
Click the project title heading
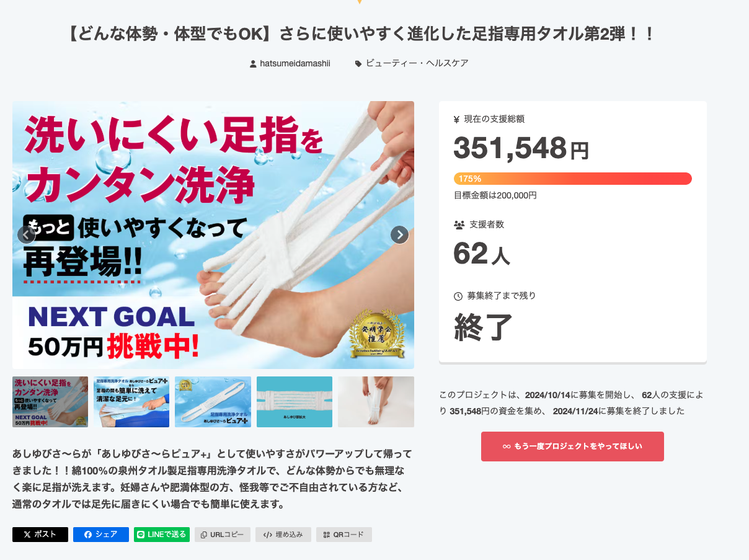360,34
